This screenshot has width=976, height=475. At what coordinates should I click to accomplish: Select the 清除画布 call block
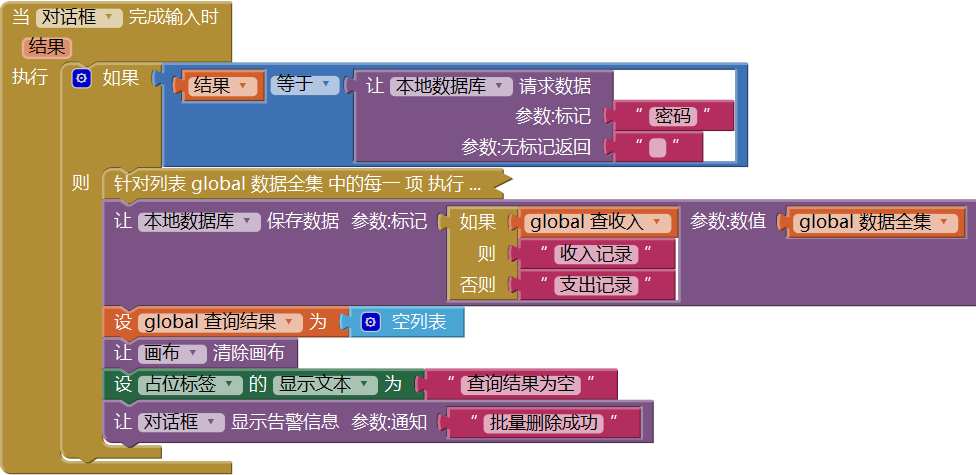coord(199,354)
